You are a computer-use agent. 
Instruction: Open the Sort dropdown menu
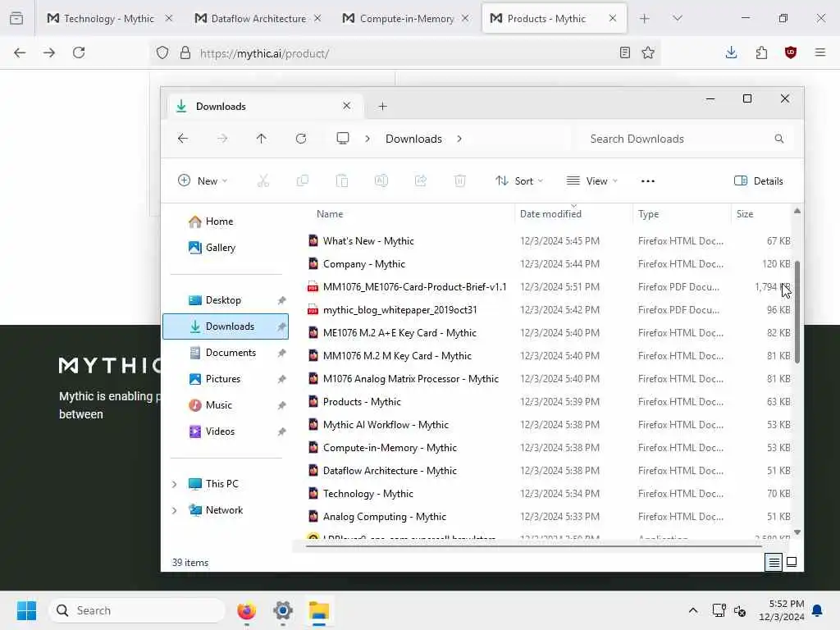click(519, 181)
